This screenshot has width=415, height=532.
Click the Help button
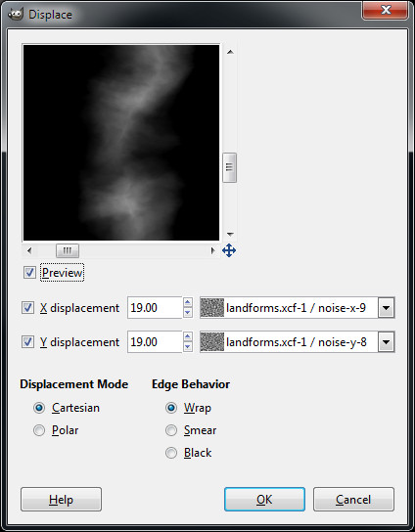pyautogui.click(x=61, y=500)
